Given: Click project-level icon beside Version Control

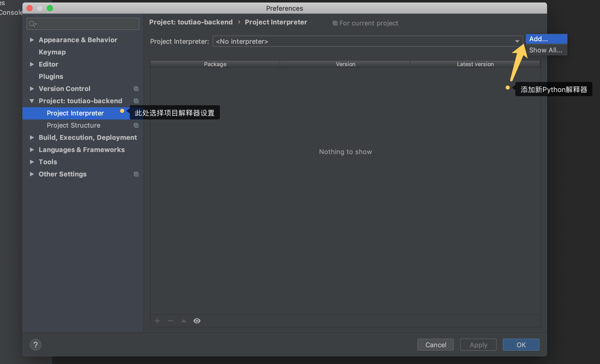Looking at the screenshot, I should (136, 89).
